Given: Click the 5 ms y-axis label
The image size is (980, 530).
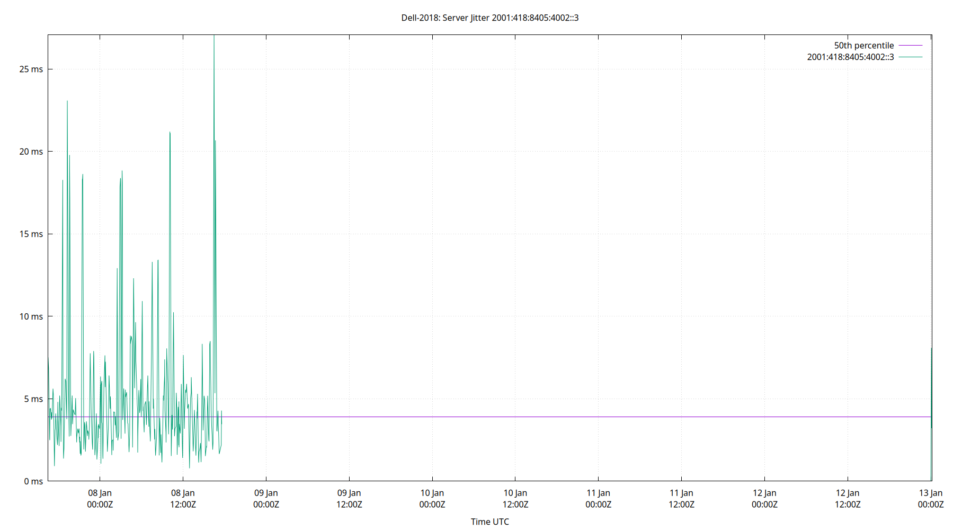Looking at the screenshot, I should click(34, 399).
